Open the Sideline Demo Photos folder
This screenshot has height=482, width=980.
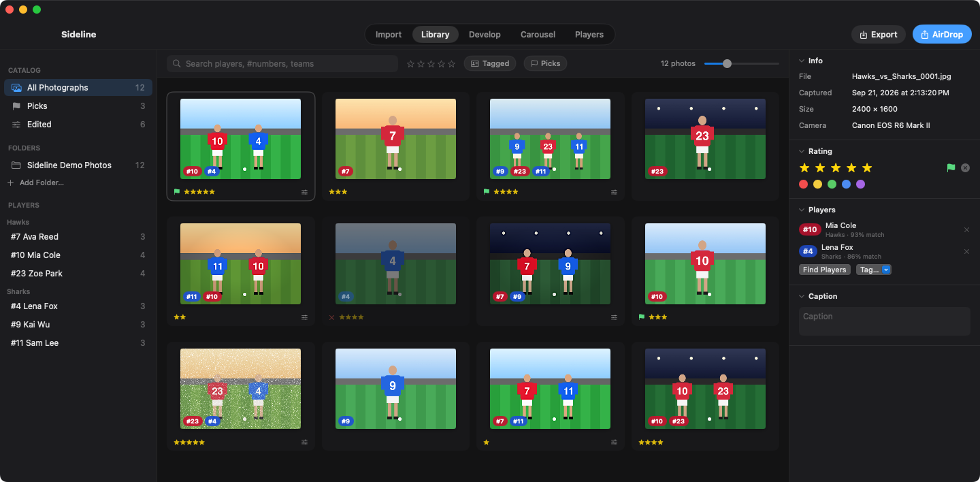78,165
